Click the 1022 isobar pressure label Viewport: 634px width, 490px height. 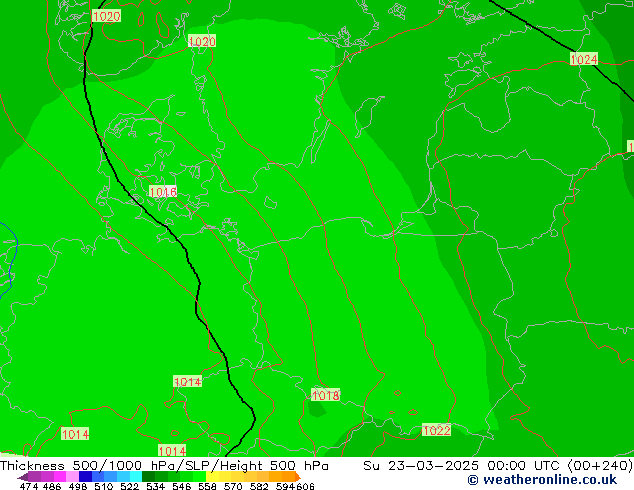pyautogui.click(x=436, y=430)
